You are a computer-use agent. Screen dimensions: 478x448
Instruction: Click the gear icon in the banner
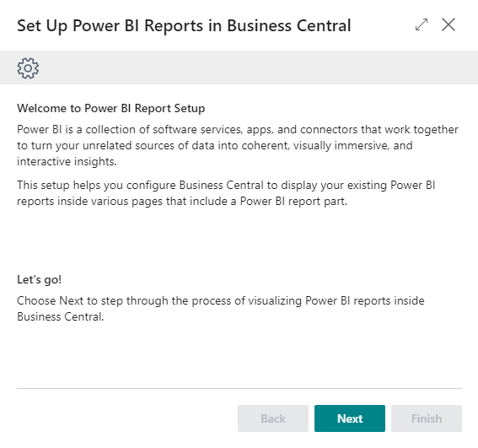28,68
